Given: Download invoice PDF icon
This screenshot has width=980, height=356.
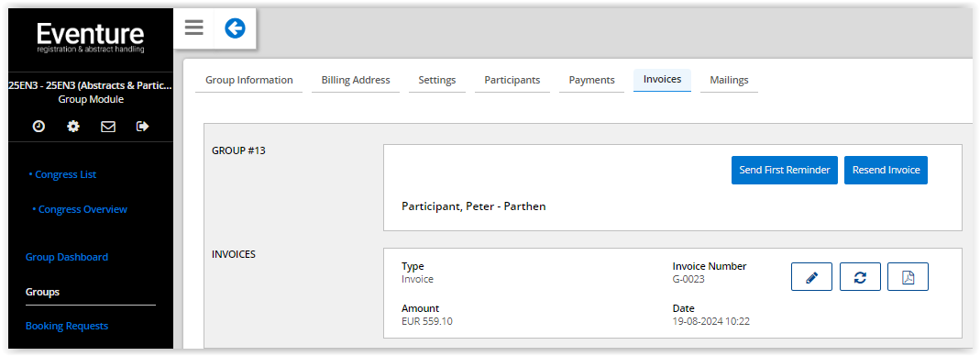Looking at the screenshot, I should tap(908, 276).
